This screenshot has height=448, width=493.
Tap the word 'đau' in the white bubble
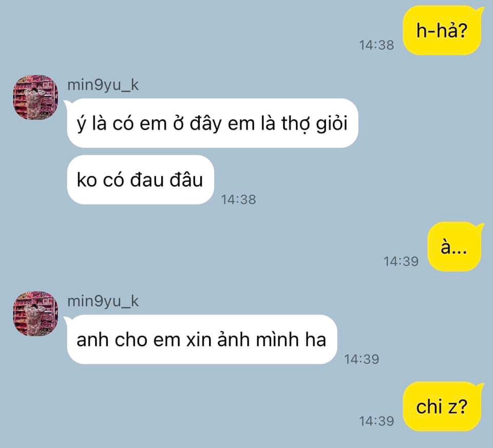pyautogui.click(x=147, y=180)
